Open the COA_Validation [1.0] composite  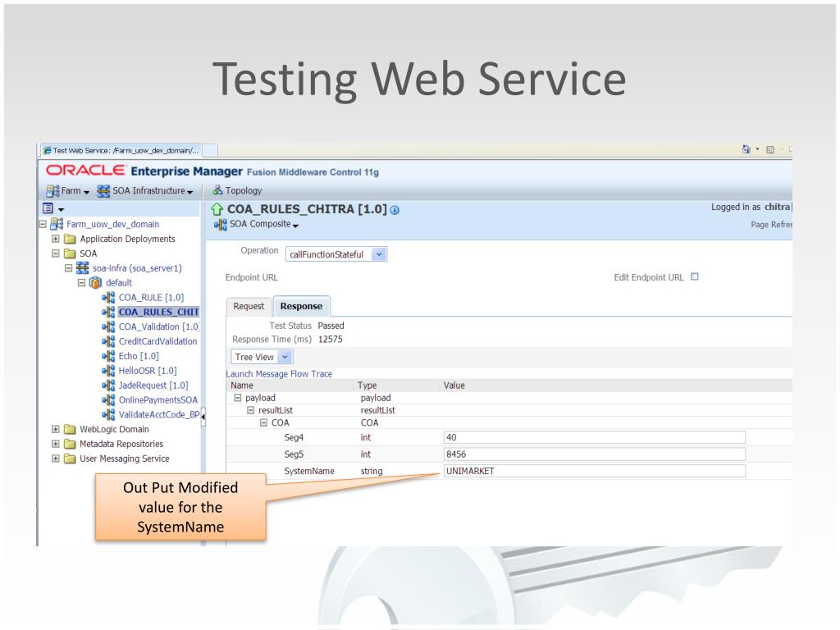(x=158, y=326)
